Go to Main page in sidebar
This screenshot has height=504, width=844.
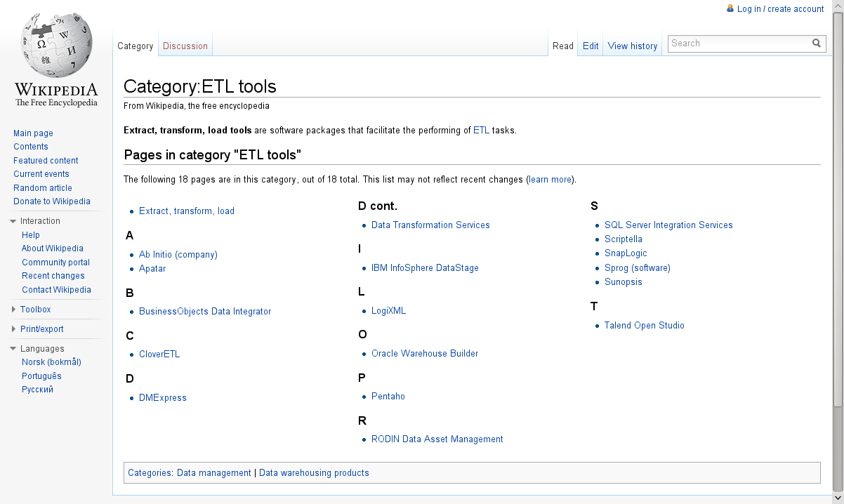tap(33, 133)
